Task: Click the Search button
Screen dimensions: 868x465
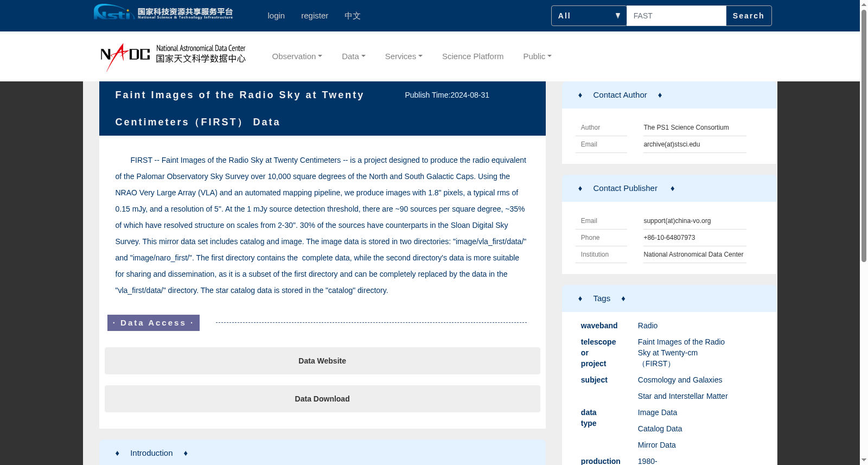Action: point(749,16)
